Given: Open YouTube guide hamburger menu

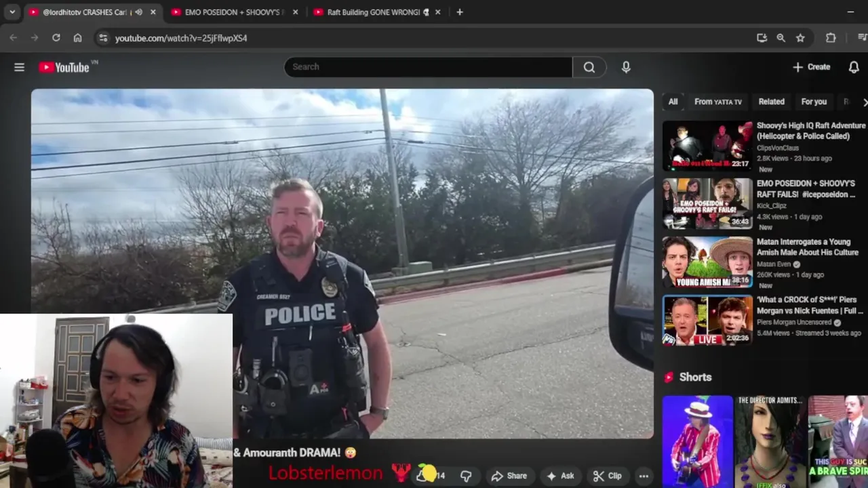Looking at the screenshot, I should click(x=19, y=67).
